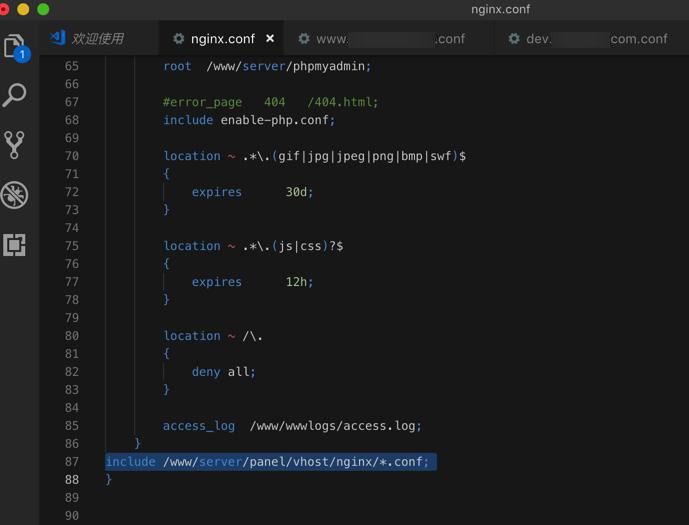Screen dimensions: 689x525
Task: Click line number 87 in the gutter
Action: click(x=72, y=462)
